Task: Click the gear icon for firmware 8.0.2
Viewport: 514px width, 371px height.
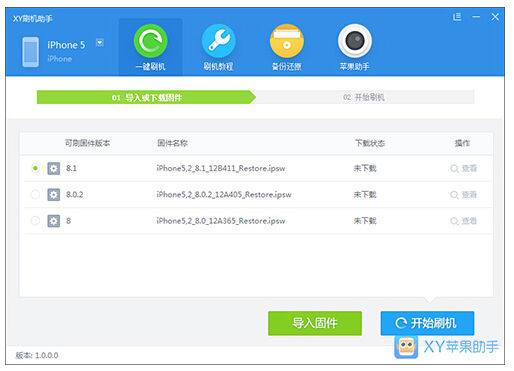Action: (53, 195)
